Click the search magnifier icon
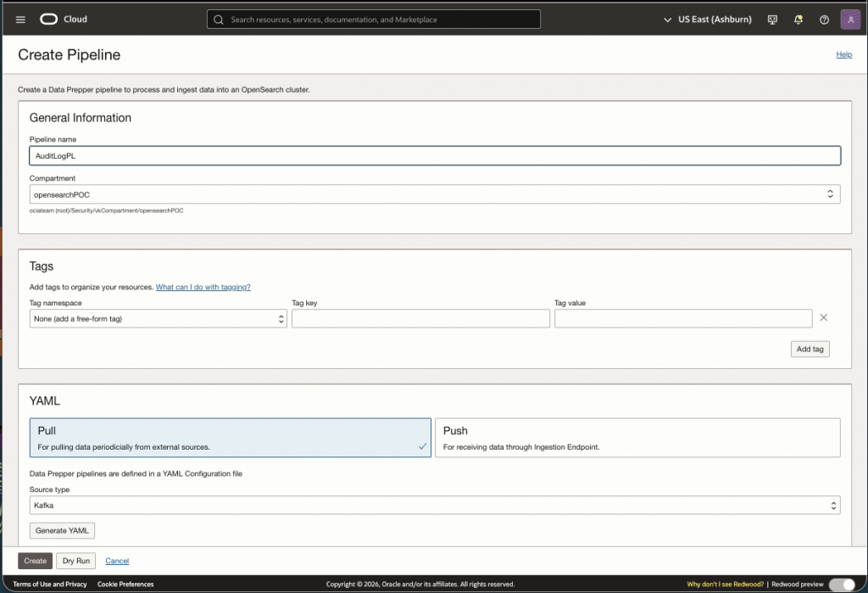 coord(219,20)
